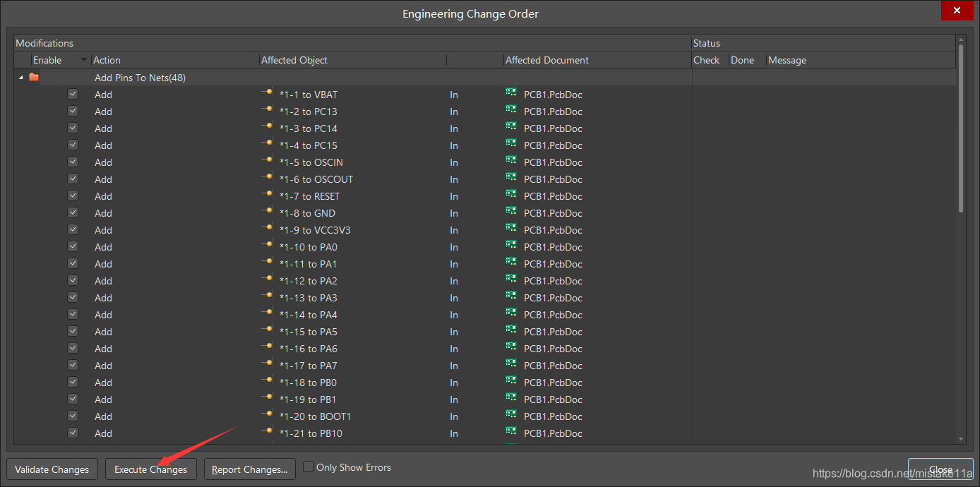Click the PCB document icon in VBAT row
980x487 pixels.
(511, 94)
